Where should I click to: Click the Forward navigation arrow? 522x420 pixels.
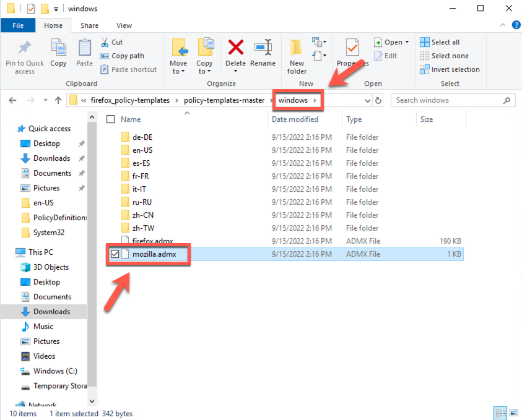pos(30,100)
